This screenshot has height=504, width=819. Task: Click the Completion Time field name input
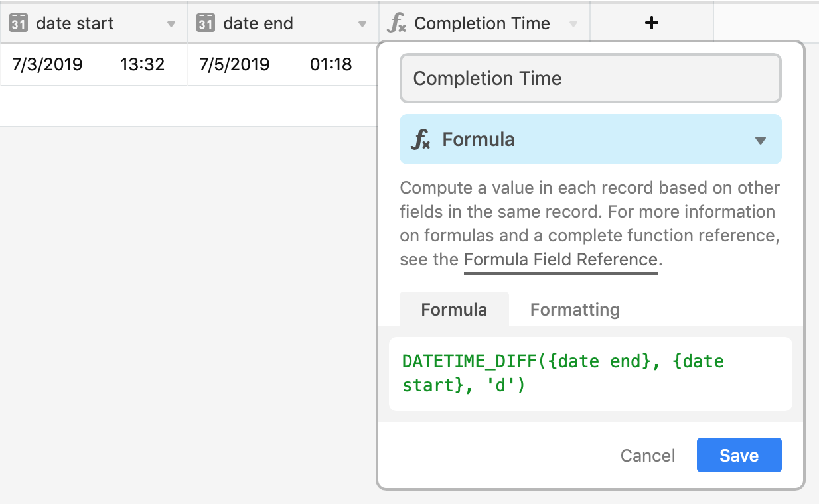pyautogui.click(x=591, y=78)
